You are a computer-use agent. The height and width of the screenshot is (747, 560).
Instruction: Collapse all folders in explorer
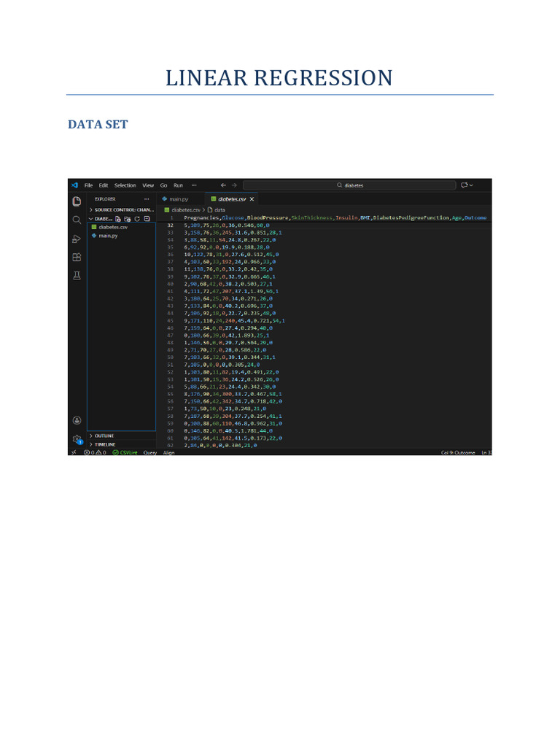point(147,219)
